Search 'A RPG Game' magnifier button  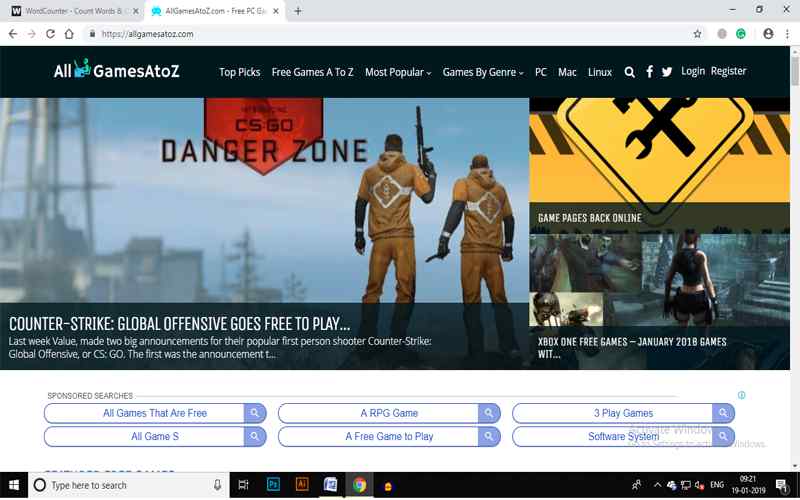point(489,413)
